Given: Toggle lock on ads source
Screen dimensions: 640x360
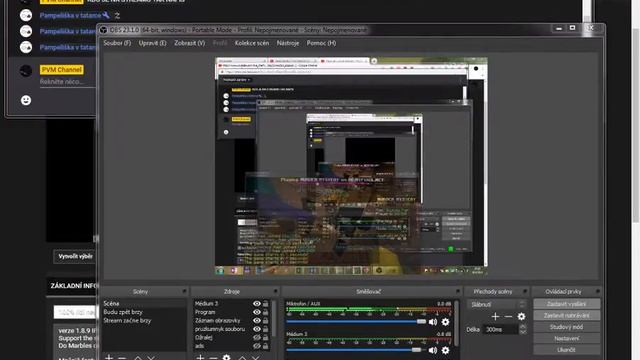Looking at the screenshot, I should tap(266, 346).
